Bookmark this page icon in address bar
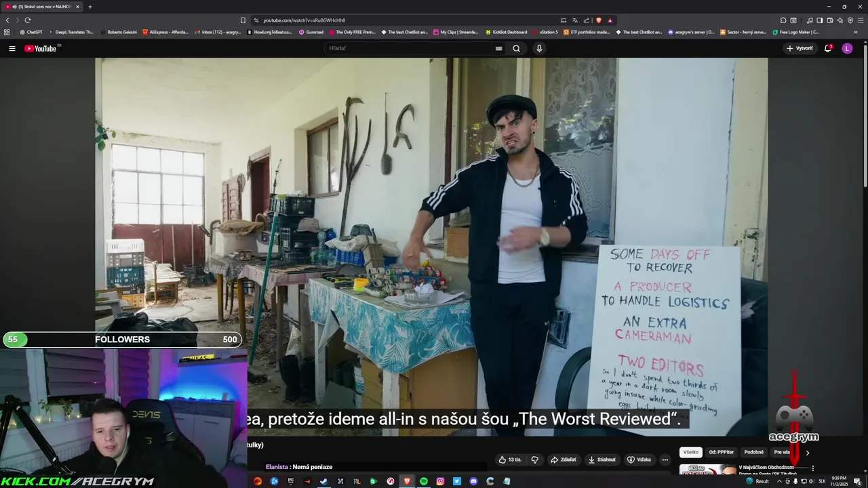868x488 pixels. (243, 20)
